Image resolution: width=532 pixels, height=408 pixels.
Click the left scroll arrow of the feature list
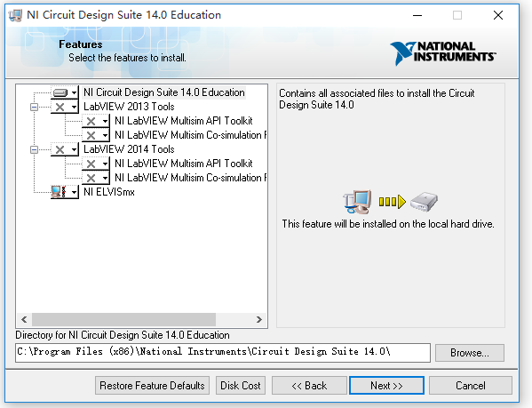tap(24, 319)
